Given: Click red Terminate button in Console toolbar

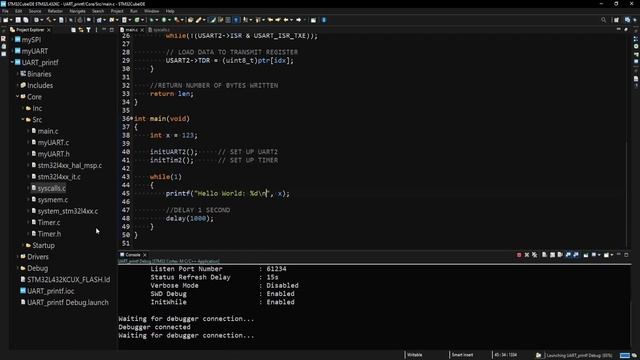Looking at the screenshot, I should point(519,255).
